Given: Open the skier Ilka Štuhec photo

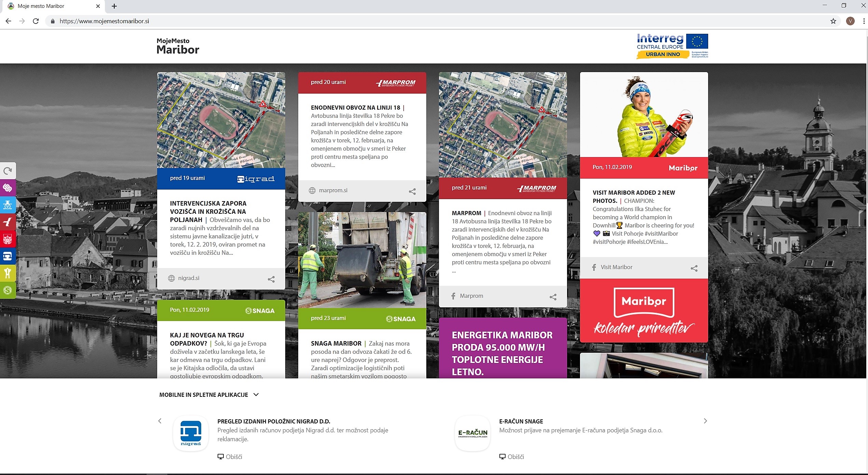Looking at the screenshot, I should pyautogui.click(x=644, y=115).
